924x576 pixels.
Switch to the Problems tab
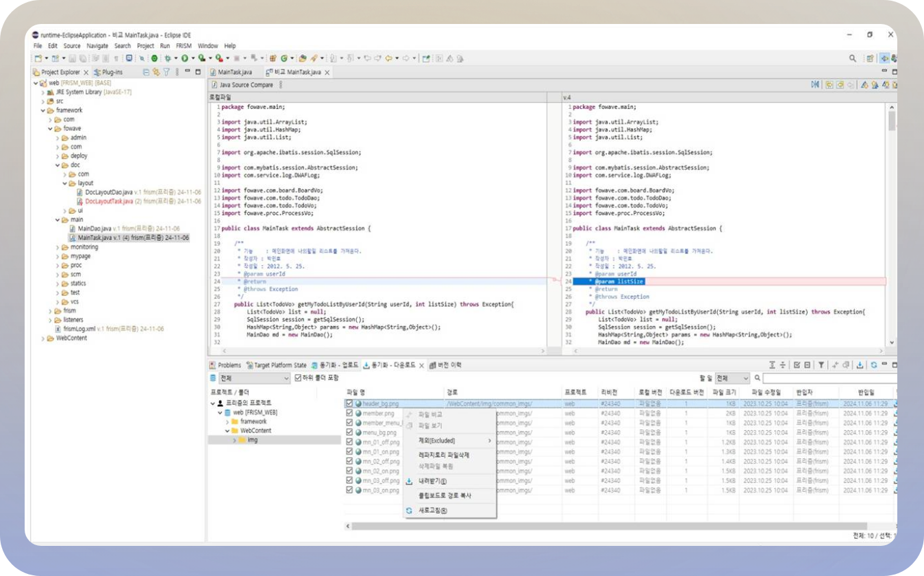pos(225,365)
